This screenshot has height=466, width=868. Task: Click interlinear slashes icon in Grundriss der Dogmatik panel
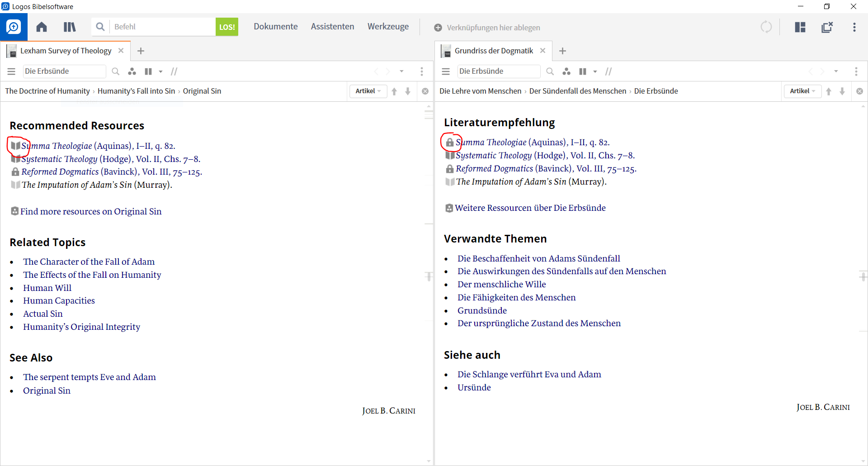pyautogui.click(x=609, y=71)
